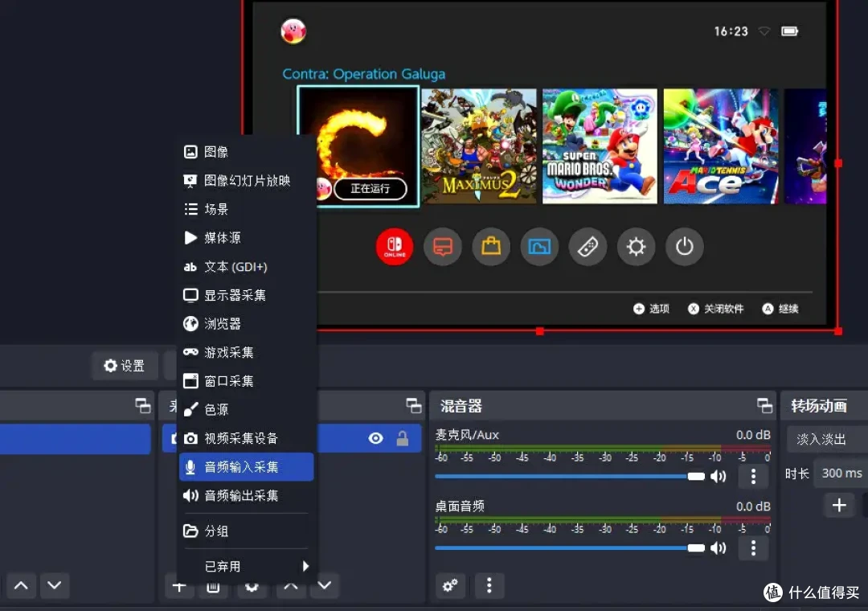This screenshot has width=868, height=611.
Task: Open Nintendo Switch Online red icon
Action: coord(394,247)
